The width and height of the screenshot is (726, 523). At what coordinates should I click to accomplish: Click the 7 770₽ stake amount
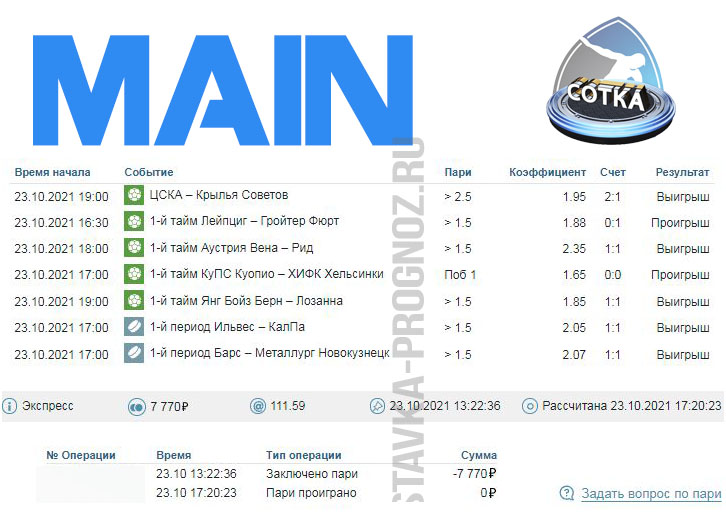click(x=169, y=407)
